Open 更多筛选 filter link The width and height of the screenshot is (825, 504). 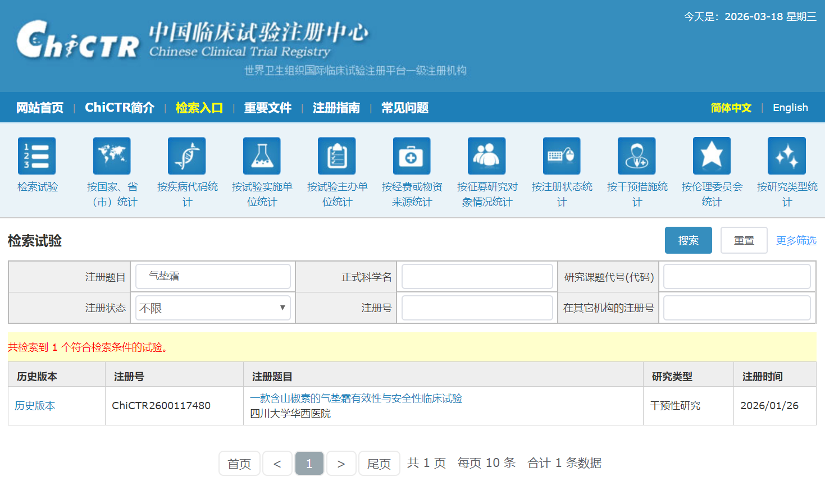(796, 240)
